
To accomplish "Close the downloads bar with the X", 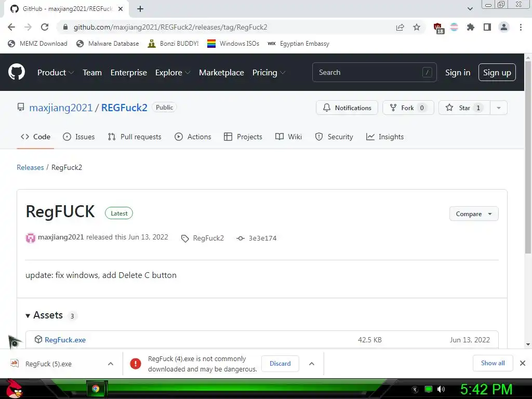I will pos(523,363).
